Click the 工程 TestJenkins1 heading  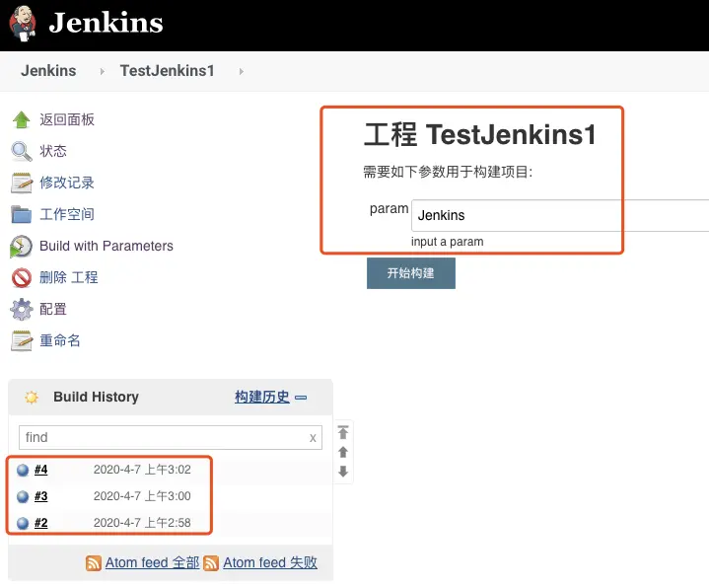coord(480,134)
